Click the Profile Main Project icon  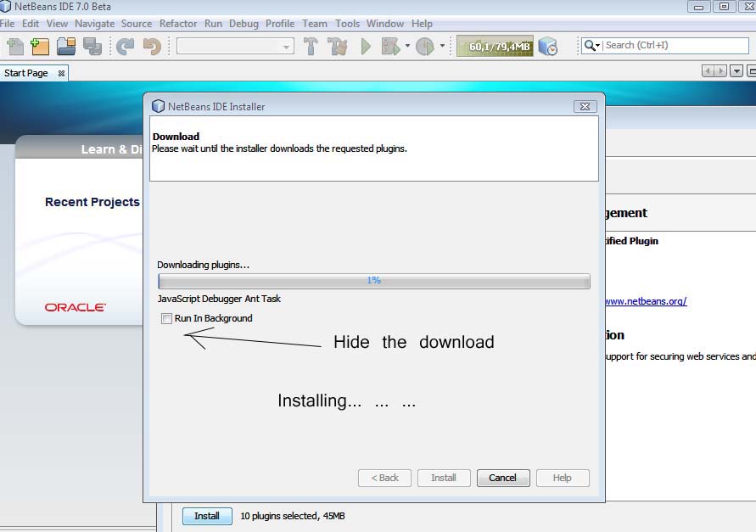click(425, 47)
